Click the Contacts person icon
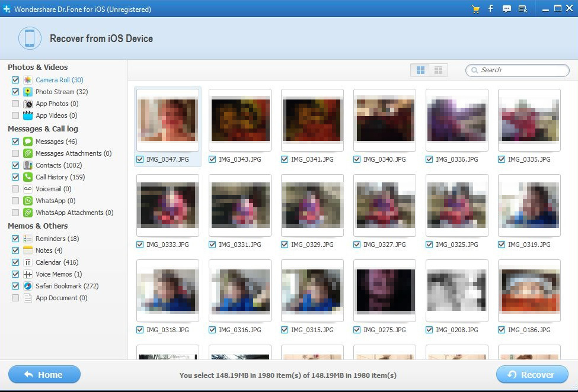The width and height of the screenshot is (578, 392). pos(28,165)
